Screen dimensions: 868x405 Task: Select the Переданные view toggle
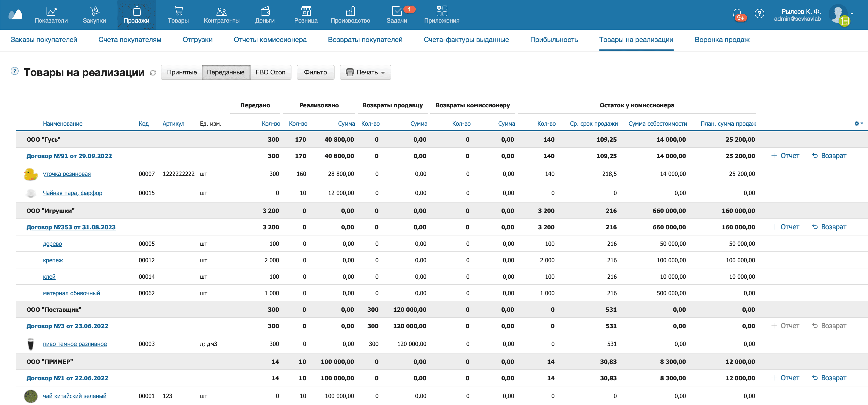(226, 72)
